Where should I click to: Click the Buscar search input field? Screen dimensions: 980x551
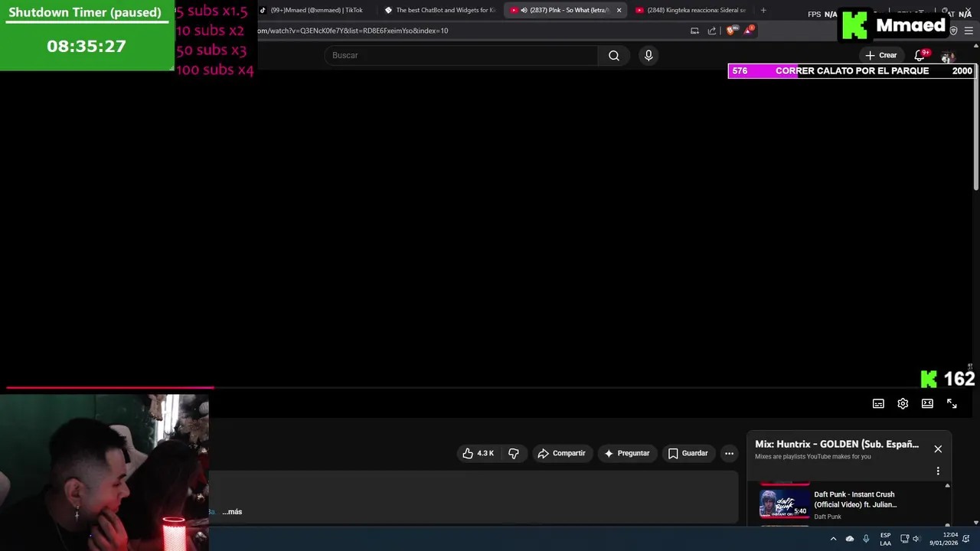pyautogui.click(x=462, y=55)
